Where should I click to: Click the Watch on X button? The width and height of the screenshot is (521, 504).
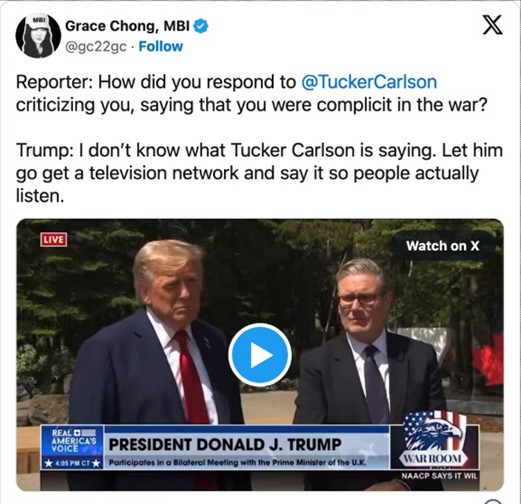click(442, 246)
